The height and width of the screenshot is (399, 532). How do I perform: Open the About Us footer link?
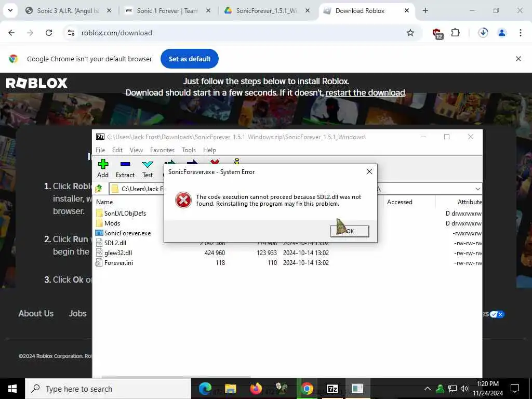point(36,313)
